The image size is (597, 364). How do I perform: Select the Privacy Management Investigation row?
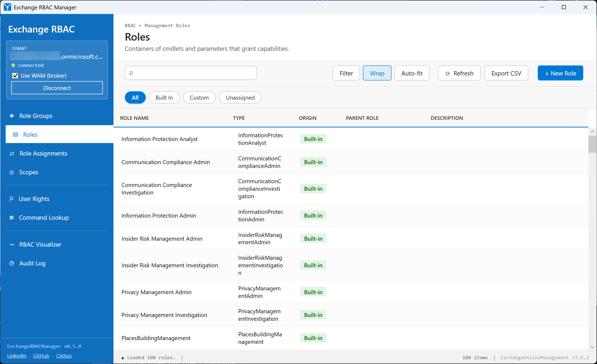coord(351,315)
